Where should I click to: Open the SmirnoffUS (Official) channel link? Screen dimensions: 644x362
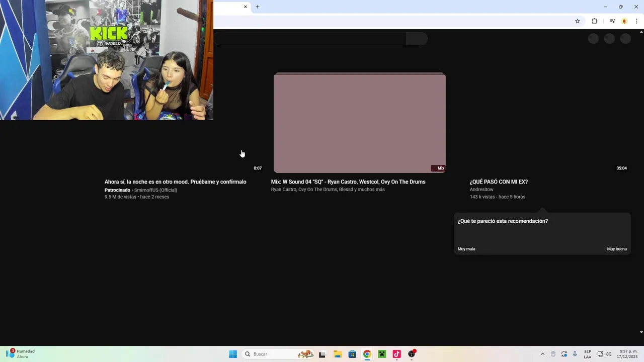click(x=155, y=190)
